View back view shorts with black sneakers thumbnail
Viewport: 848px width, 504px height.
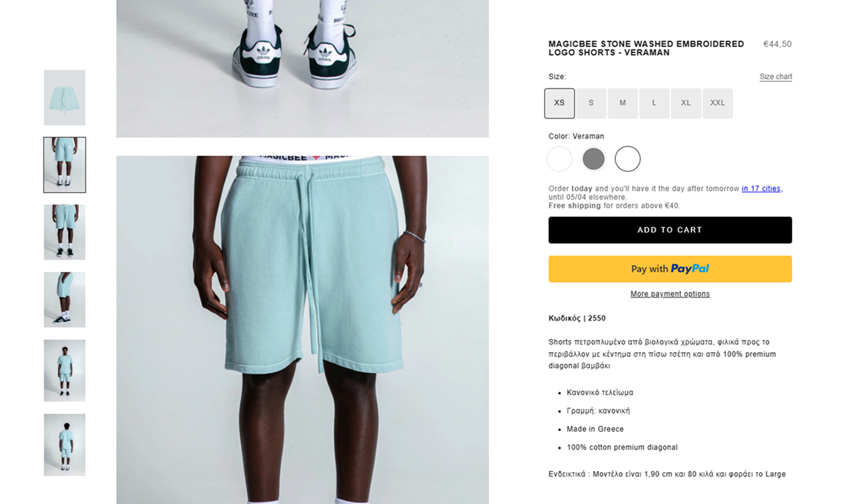pos(64,232)
